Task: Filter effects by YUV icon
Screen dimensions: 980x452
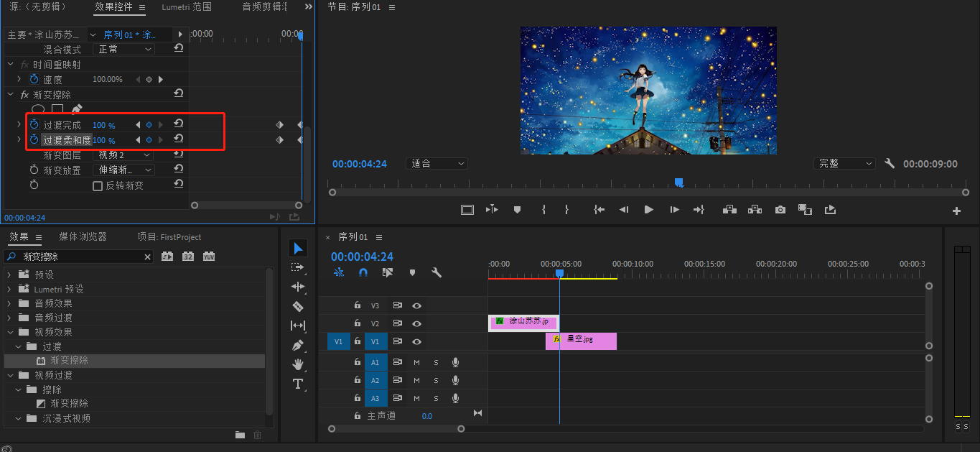Action: coord(209,256)
